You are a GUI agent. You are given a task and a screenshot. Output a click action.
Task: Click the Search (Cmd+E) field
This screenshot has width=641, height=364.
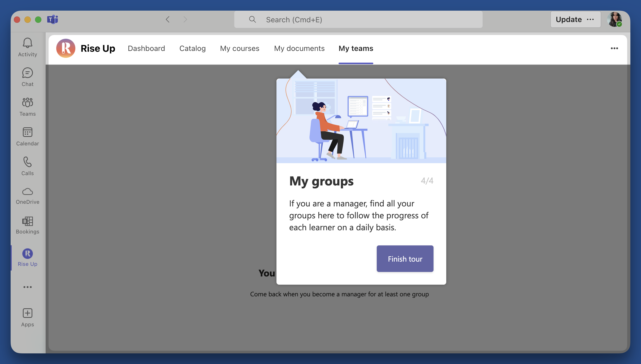[358, 20]
